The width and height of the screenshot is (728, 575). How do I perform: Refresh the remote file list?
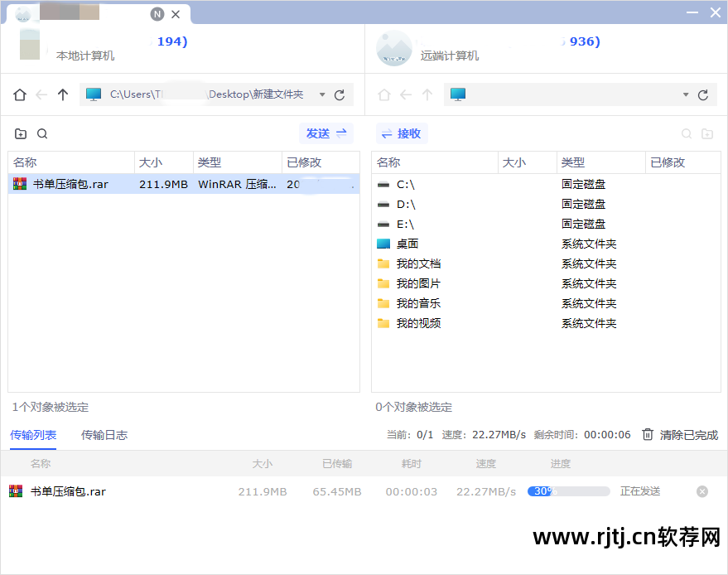pos(703,95)
